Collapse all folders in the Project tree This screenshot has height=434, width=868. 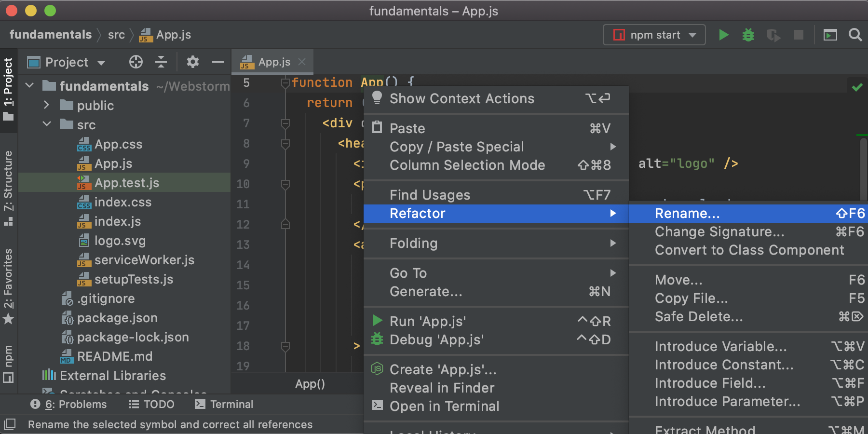(x=161, y=62)
